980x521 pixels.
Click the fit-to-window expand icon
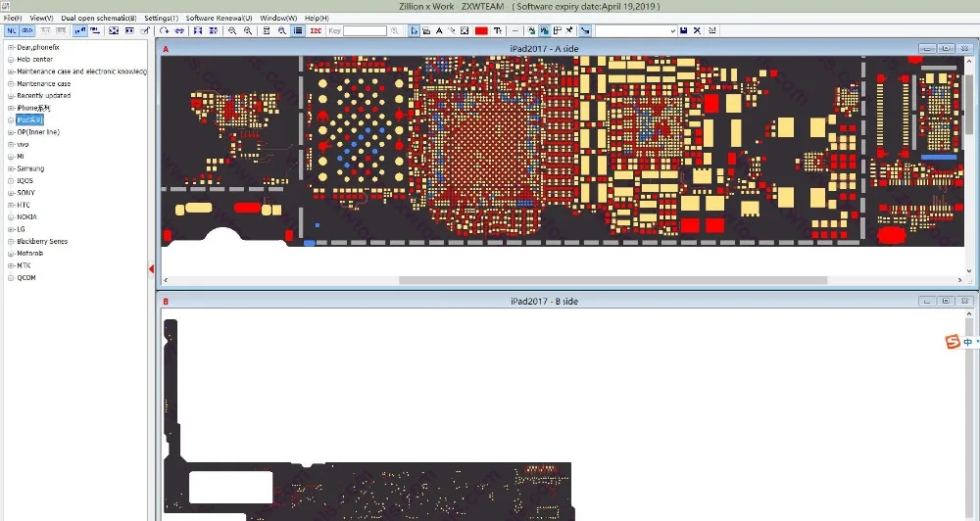click(113, 30)
